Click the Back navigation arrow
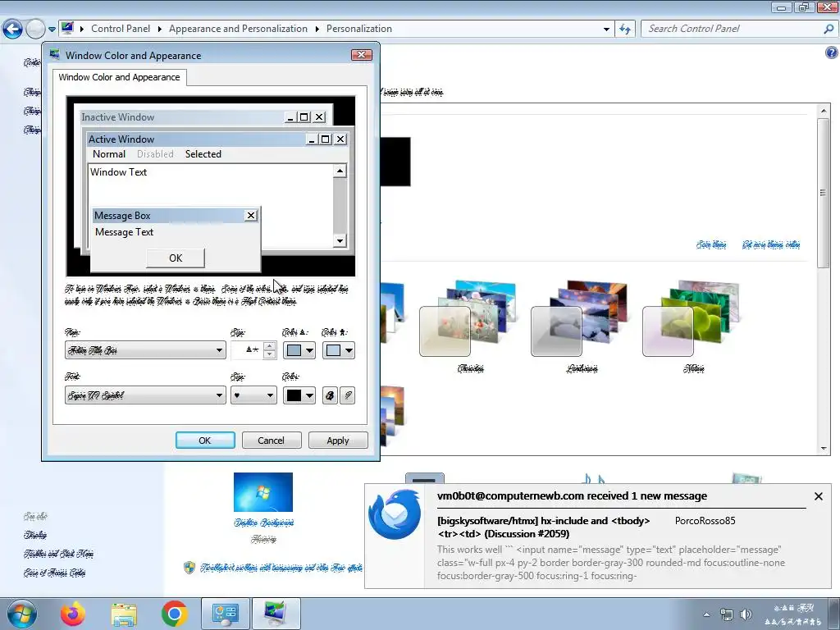The height and width of the screenshot is (630, 840). (x=13, y=29)
